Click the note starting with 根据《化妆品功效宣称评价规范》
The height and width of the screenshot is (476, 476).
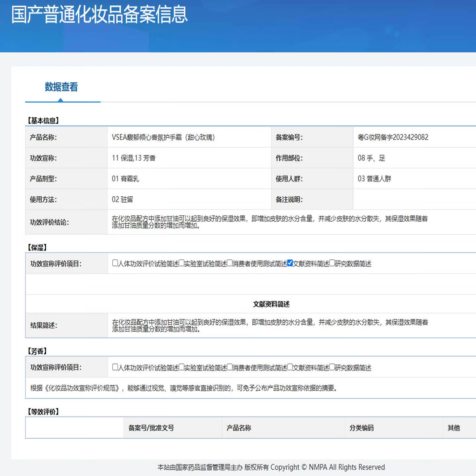click(184, 388)
